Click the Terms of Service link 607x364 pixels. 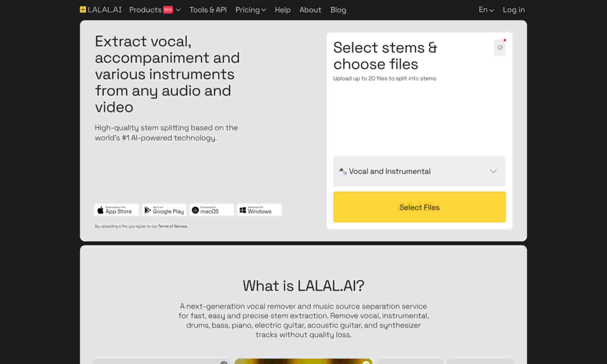(172, 226)
